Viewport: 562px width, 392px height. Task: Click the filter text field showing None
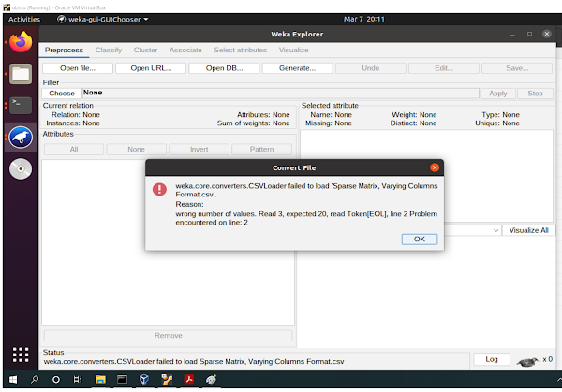[x=280, y=93]
